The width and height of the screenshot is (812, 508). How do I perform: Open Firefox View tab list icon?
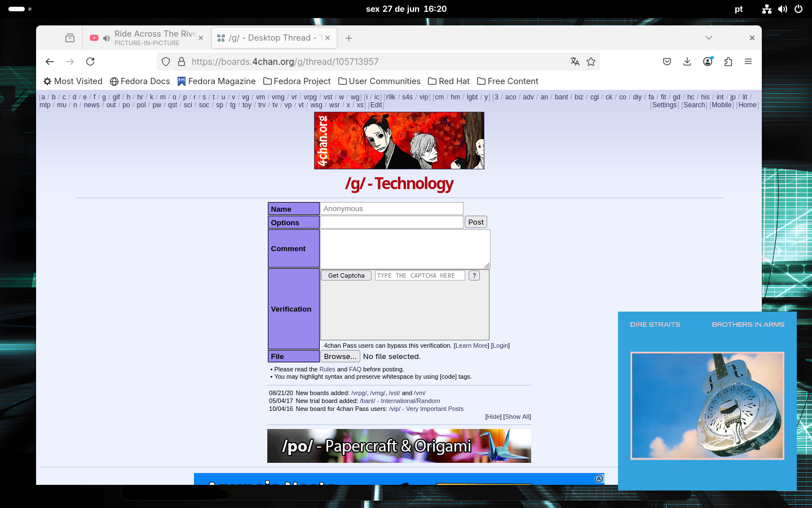[70, 38]
